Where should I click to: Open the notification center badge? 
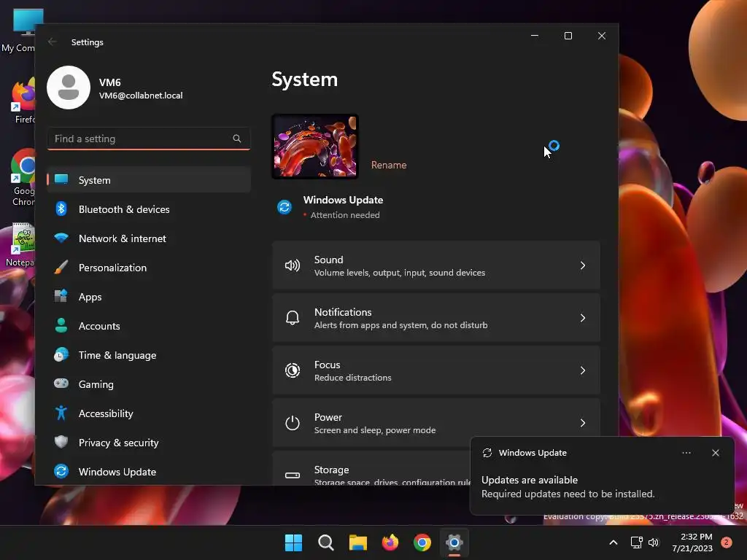pos(727,542)
